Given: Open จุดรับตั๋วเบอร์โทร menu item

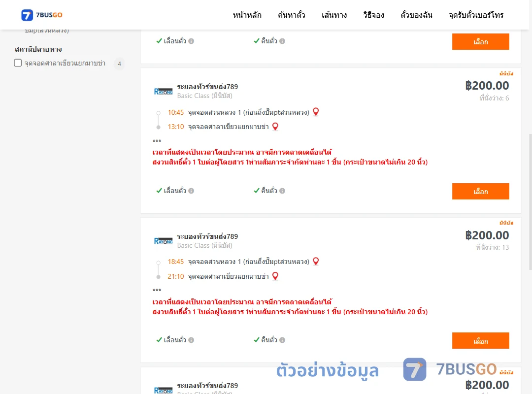Looking at the screenshot, I should (x=476, y=15).
